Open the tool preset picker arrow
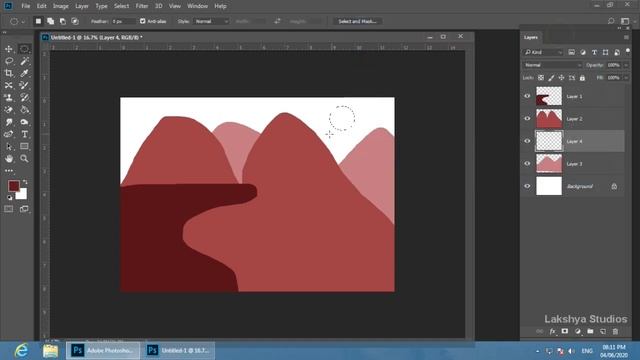 pos(23,22)
